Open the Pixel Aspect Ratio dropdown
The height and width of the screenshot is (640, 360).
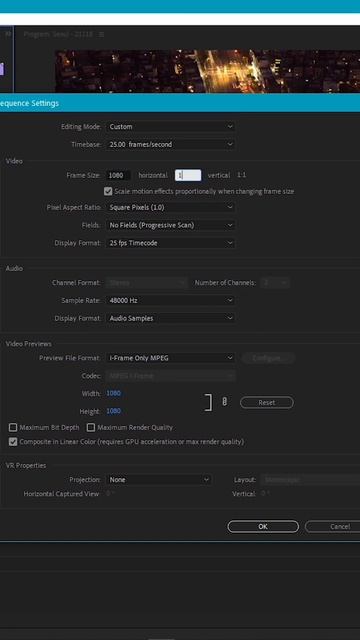pyautogui.click(x=170, y=207)
